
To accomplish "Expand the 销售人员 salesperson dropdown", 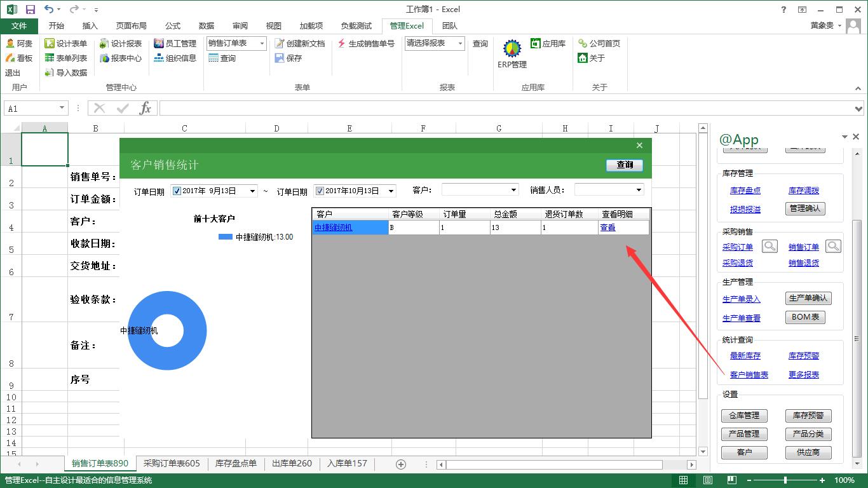I will coord(639,190).
